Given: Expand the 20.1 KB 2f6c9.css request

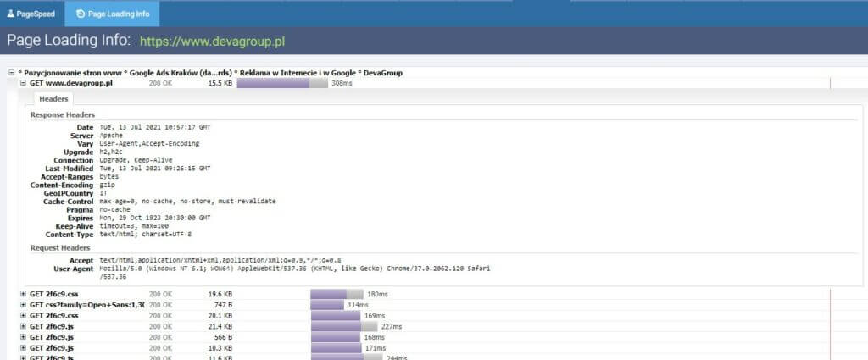Looking at the screenshot, I should [23, 315].
